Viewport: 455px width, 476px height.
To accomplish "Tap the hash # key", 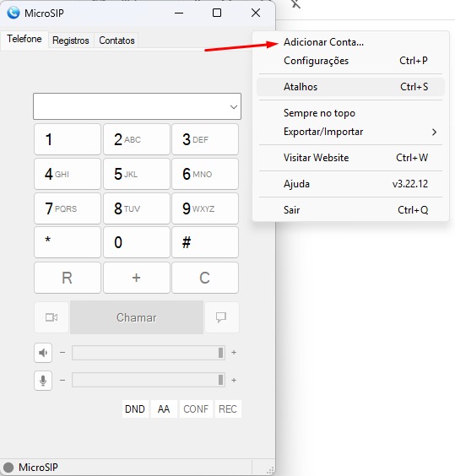I will coord(205,242).
